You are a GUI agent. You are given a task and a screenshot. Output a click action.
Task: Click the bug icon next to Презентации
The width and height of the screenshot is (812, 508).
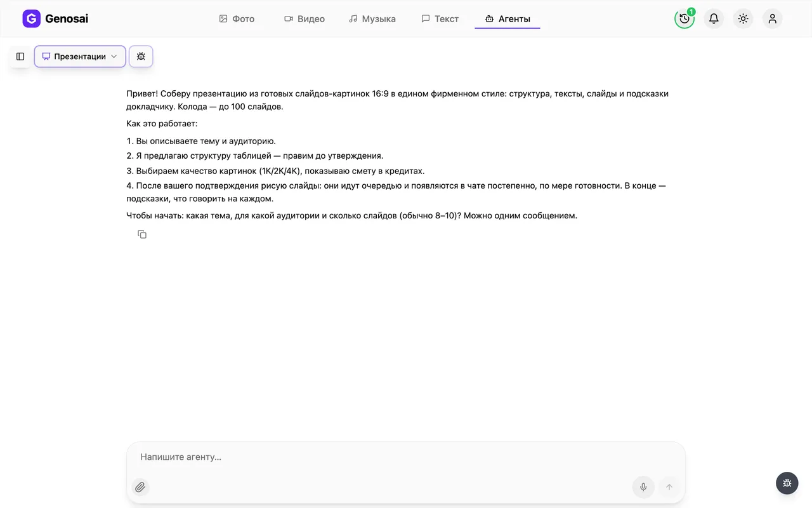tap(141, 57)
